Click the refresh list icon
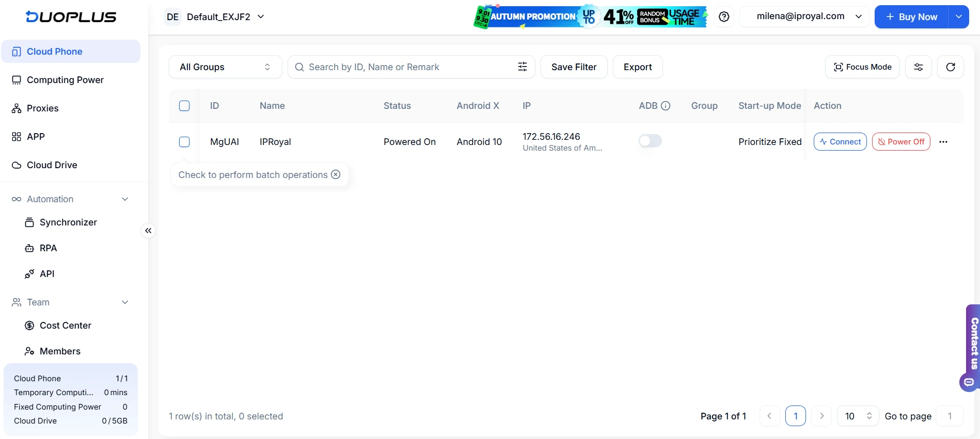Viewport: 980px width, 439px height. click(950, 67)
